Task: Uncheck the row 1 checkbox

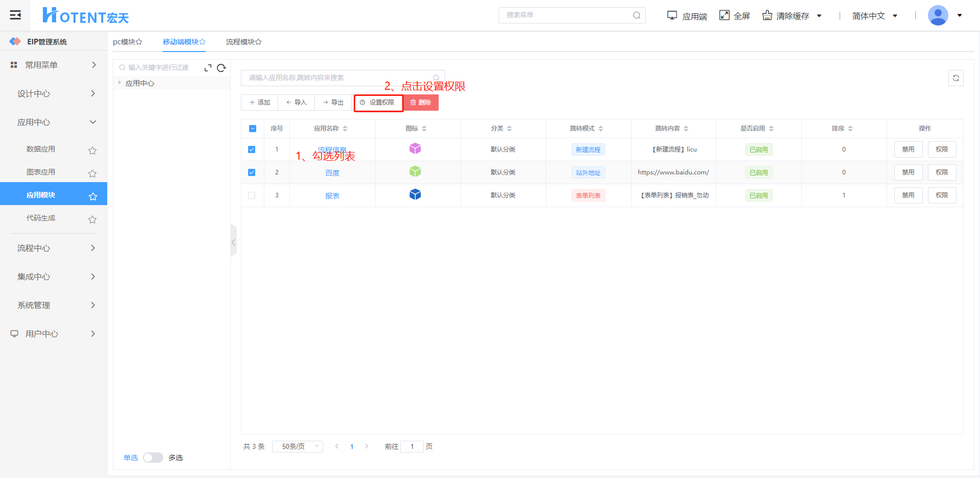Action: (252, 149)
